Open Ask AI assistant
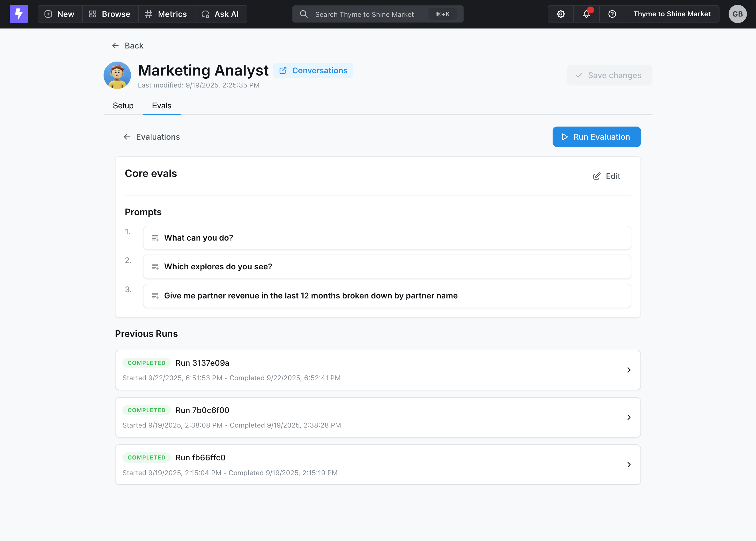The image size is (756, 541). [221, 14]
